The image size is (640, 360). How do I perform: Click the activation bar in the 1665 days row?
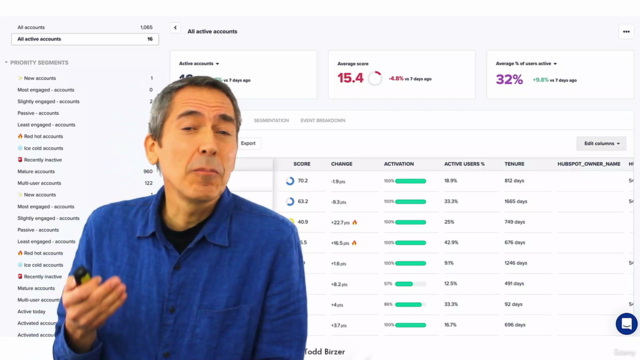click(410, 202)
